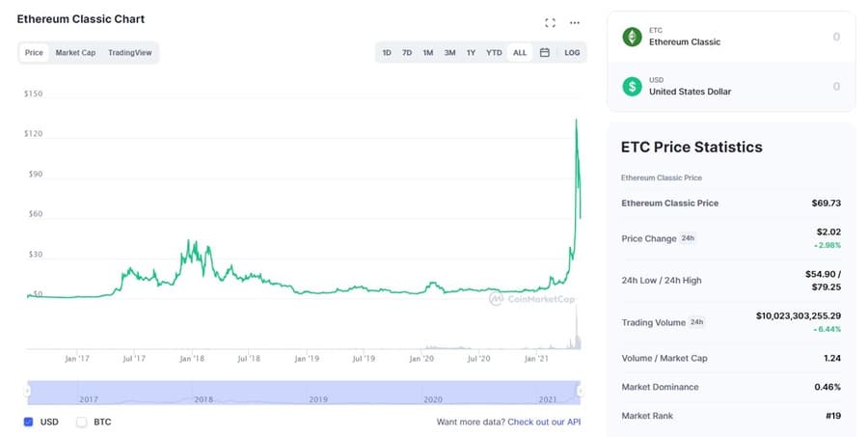Click the fullscreen chart icon
Image resolution: width=868 pixels, height=437 pixels.
tap(550, 22)
